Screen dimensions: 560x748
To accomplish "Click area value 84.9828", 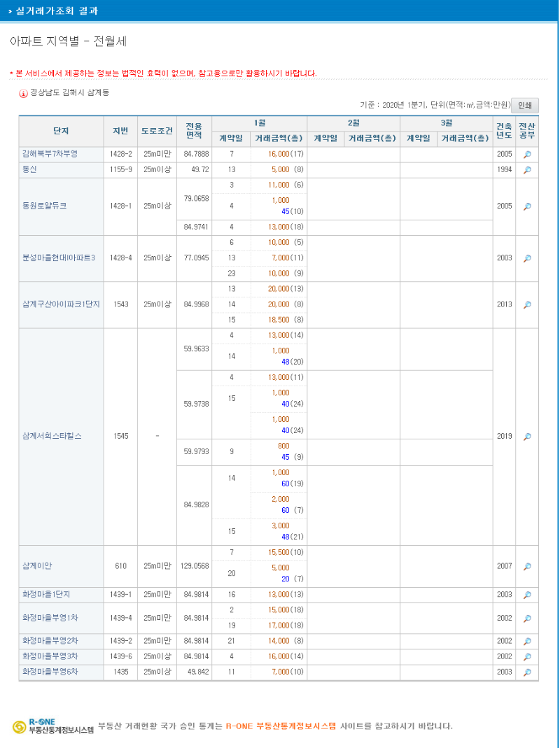I will [x=196, y=504].
